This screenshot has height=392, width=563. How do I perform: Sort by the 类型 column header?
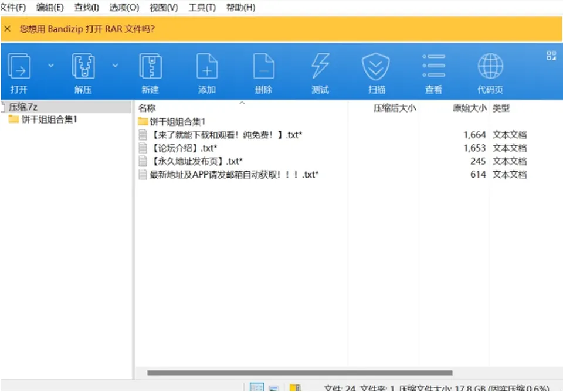click(x=501, y=108)
